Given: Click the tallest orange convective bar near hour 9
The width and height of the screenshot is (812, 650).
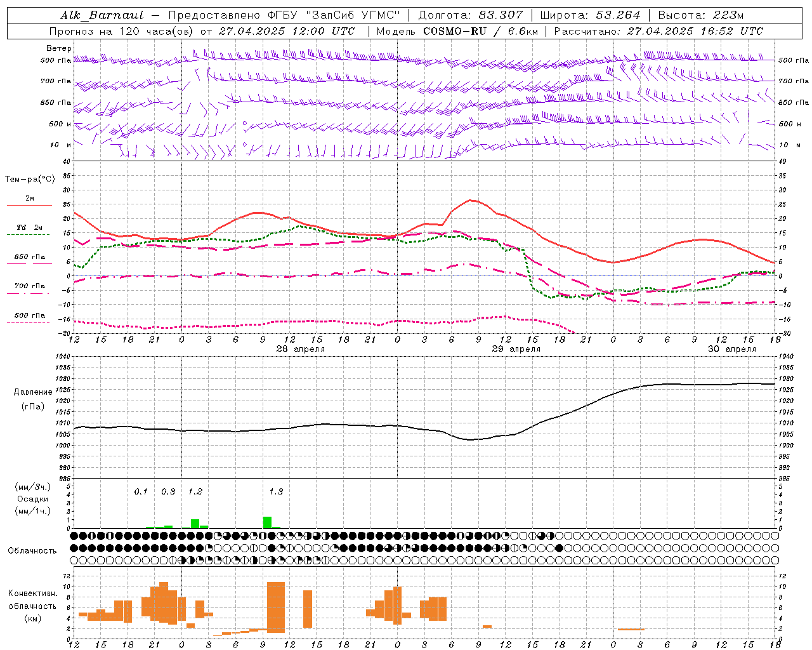Looking at the screenshot, I should [x=276, y=607].
